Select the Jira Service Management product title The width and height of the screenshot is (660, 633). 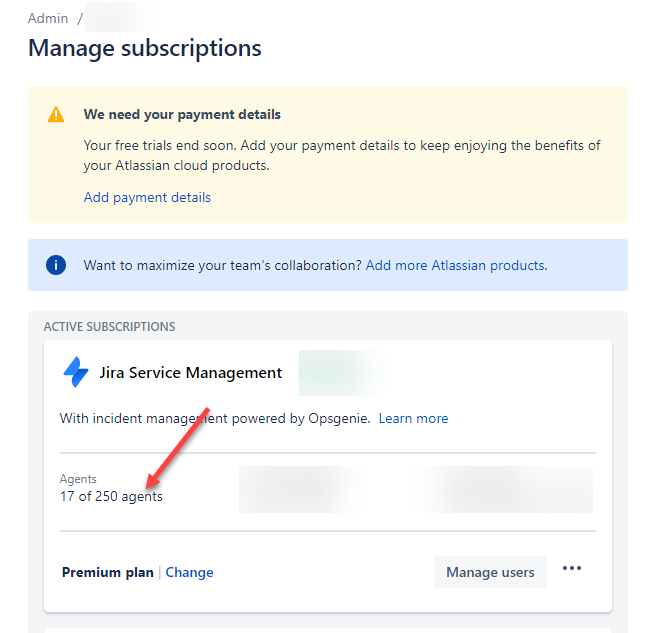click(x=191, y=373)
